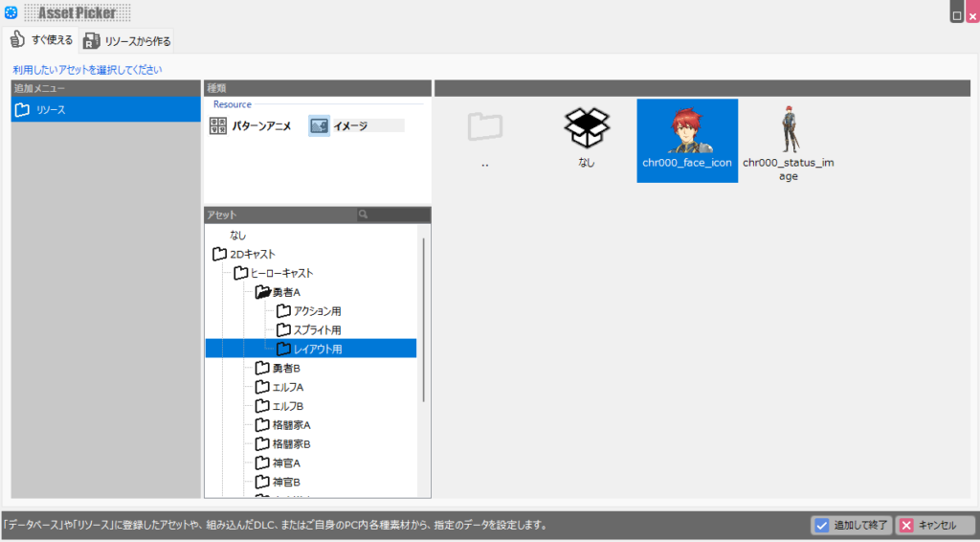
Task: Select the アクション用 folder
Action: point(317,311)
